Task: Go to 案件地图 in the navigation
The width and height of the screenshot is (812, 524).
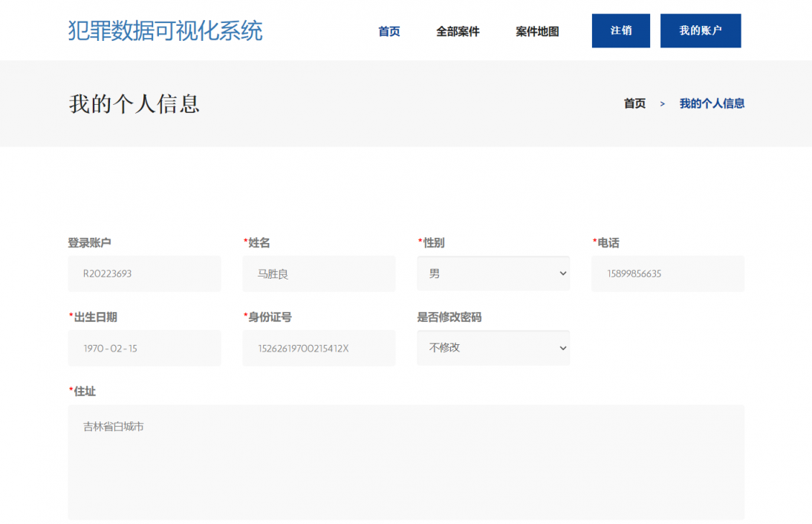Action: coord(537,32)
